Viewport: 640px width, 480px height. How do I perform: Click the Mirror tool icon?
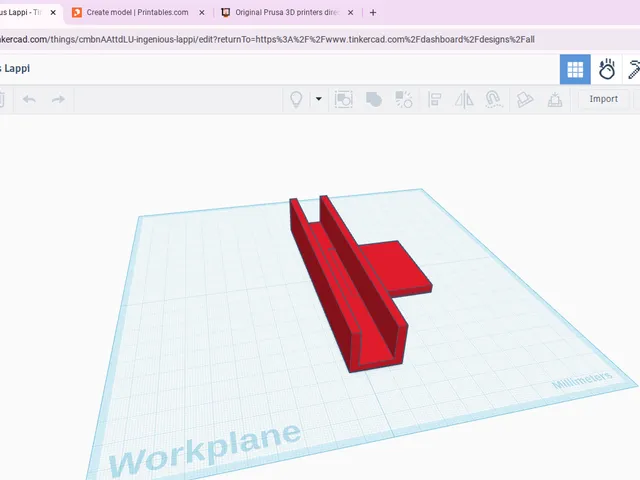pyautogui.click(x=464, y=99)
